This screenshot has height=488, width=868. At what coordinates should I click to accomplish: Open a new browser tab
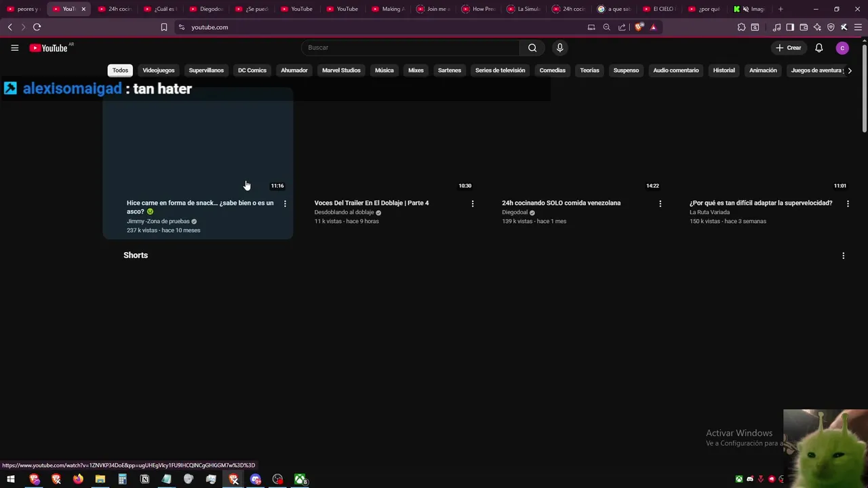781,9
